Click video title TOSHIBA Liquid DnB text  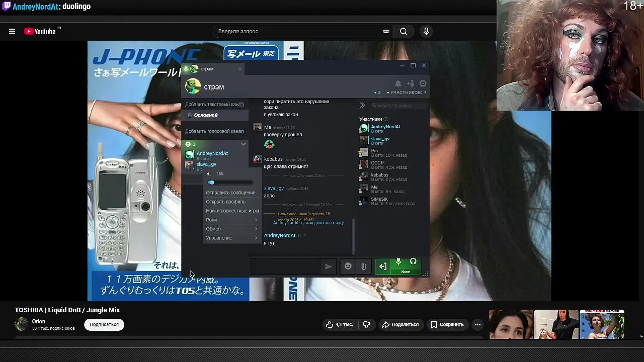67,310
